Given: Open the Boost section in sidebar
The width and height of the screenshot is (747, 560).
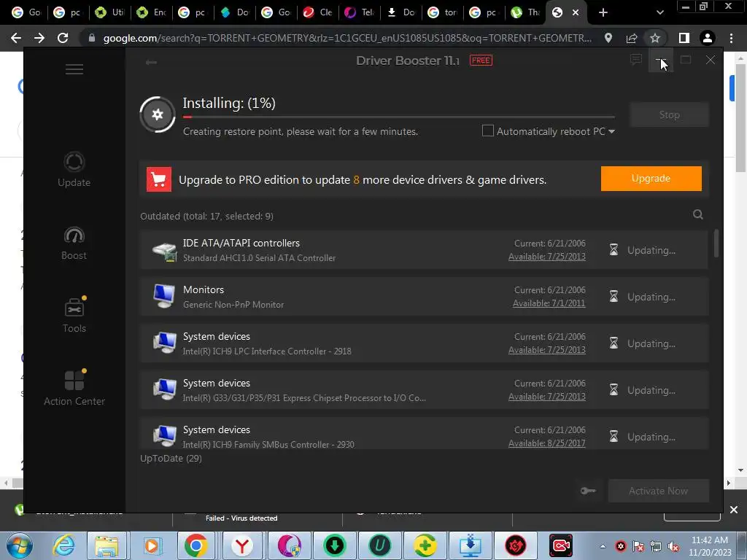Looking at the screenshot, I should pos(74,244).
